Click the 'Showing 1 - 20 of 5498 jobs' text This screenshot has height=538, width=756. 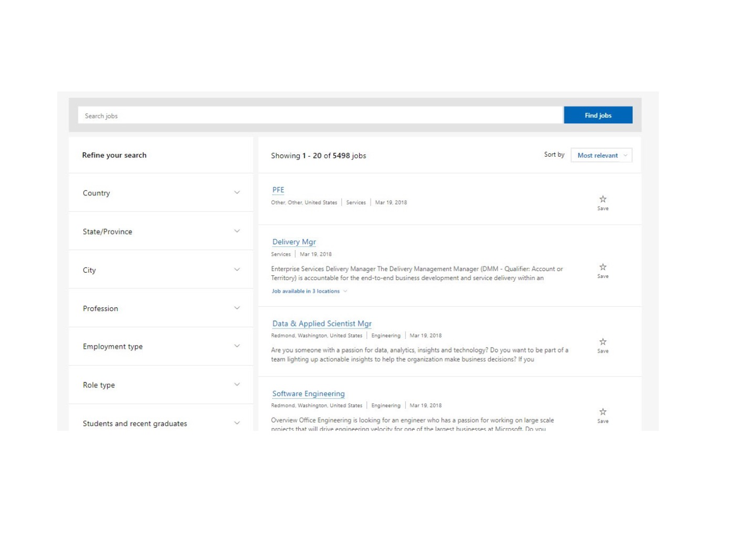pos(318,155)
